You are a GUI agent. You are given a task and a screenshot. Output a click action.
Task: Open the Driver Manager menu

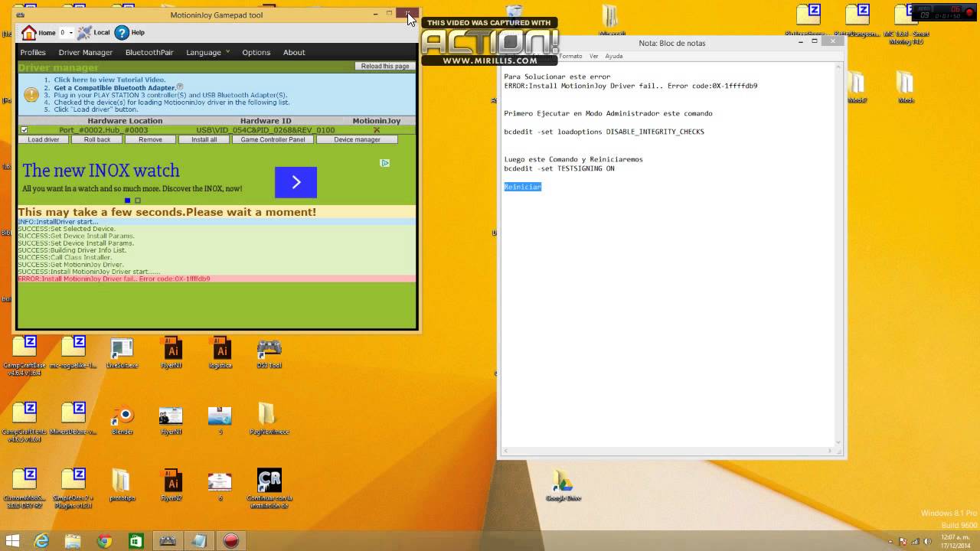[x=86, y=52]
